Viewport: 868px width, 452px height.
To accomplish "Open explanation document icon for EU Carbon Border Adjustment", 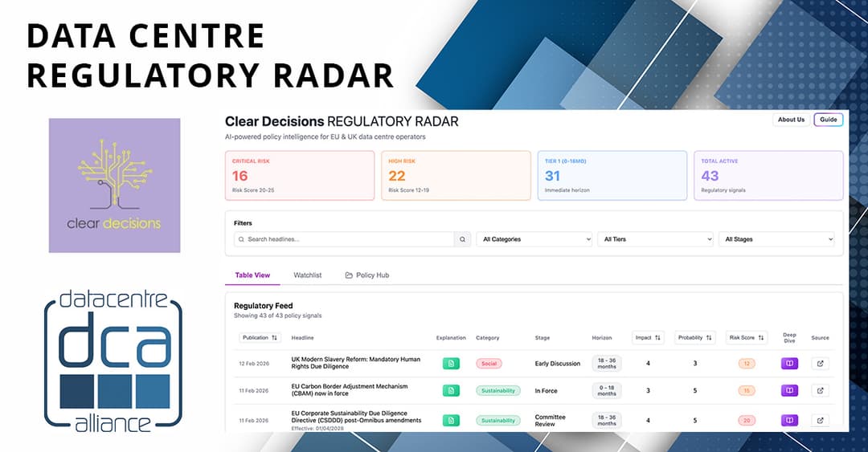I will coord(451,391).
